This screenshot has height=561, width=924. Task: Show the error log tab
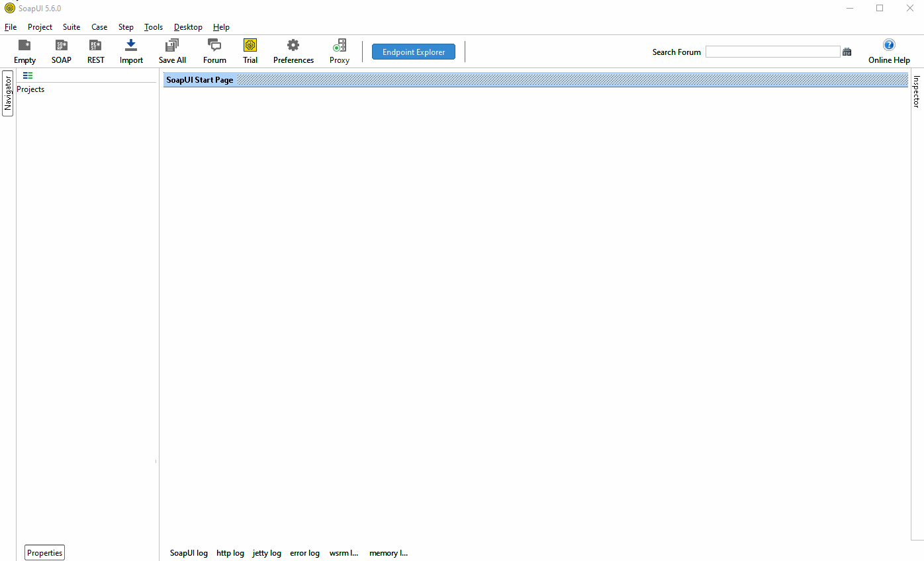304,553
